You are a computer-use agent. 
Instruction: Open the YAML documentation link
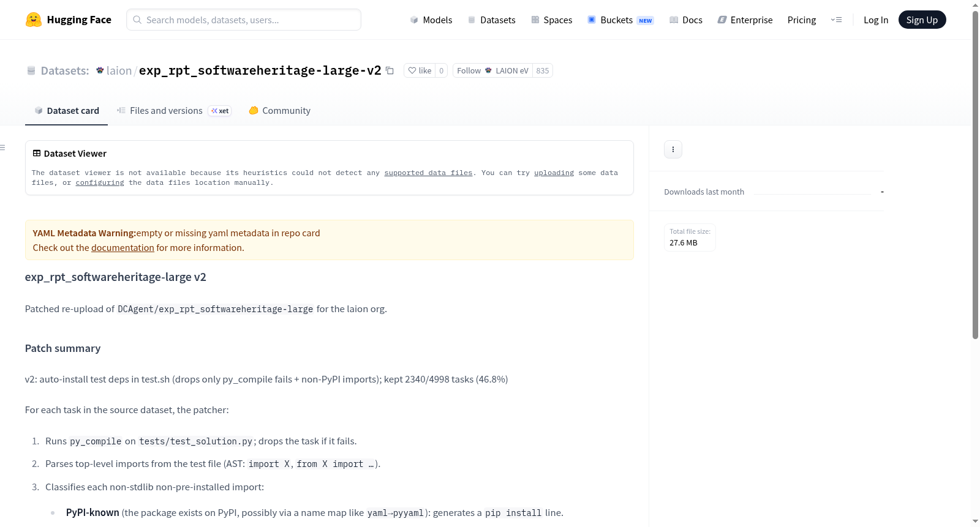(123, 248)
